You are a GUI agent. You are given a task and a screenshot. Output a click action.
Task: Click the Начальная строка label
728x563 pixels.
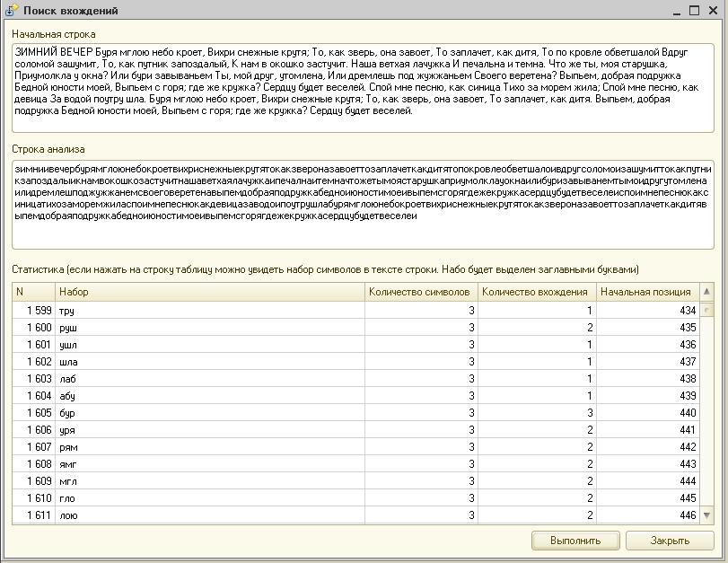click(54, 34)
